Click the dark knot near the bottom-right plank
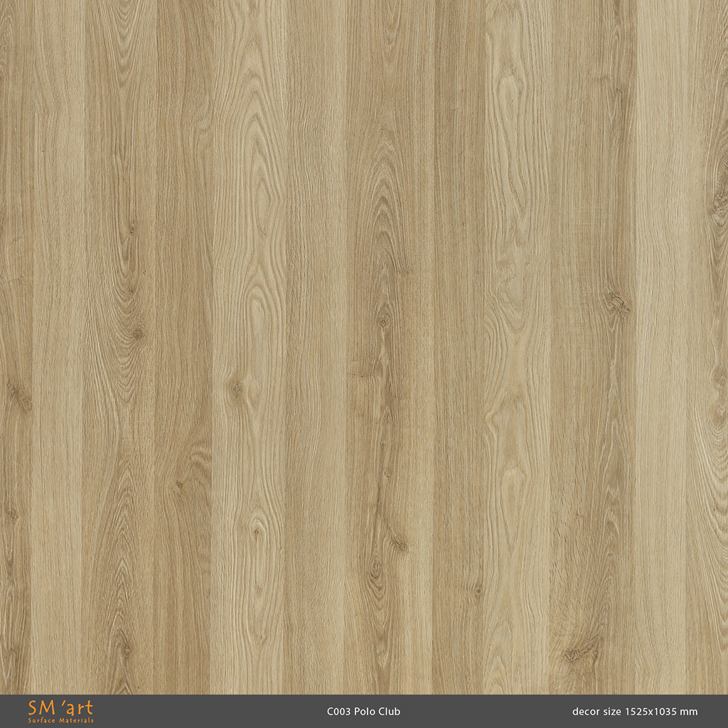Image resolution: width=728 pixels, height=728 pixels. (x=573, y=655)
